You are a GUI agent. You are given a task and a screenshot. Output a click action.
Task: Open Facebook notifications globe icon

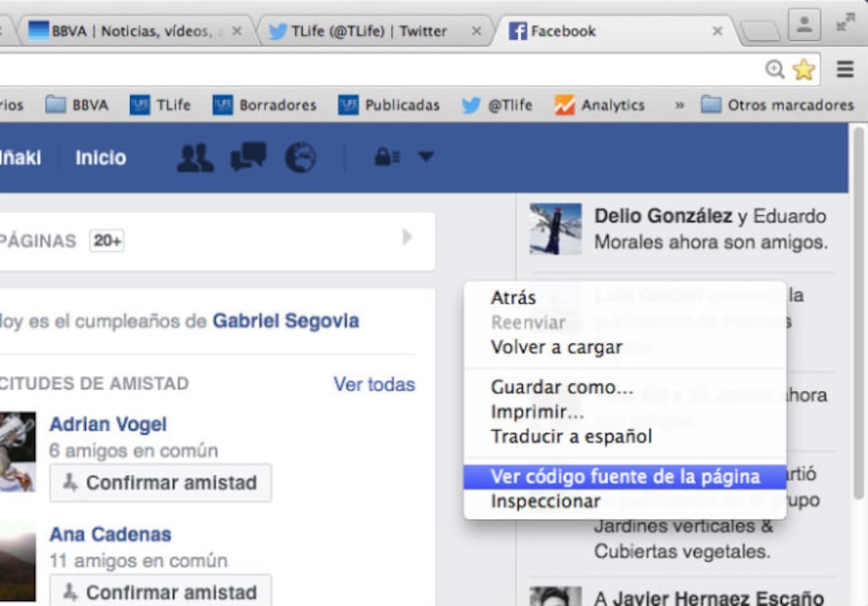point(301,157)
